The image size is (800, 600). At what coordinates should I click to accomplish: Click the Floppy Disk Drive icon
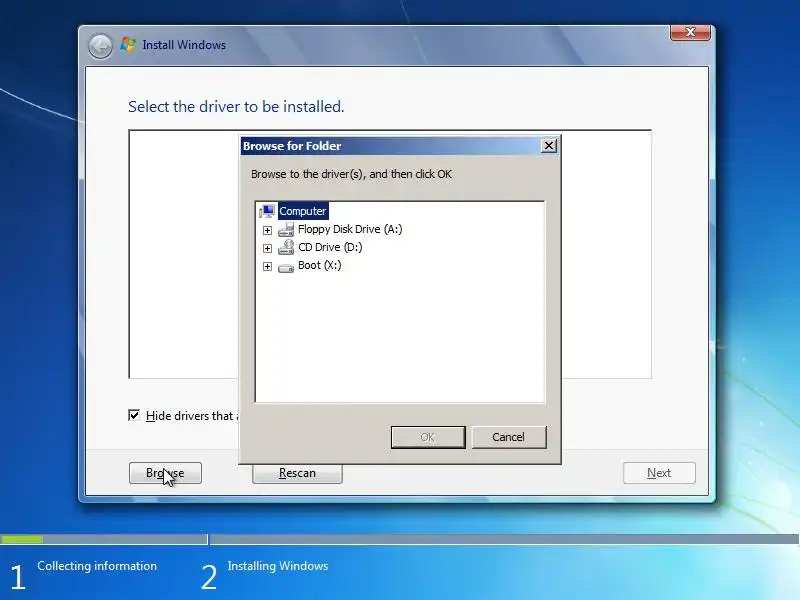pos(286,230)
